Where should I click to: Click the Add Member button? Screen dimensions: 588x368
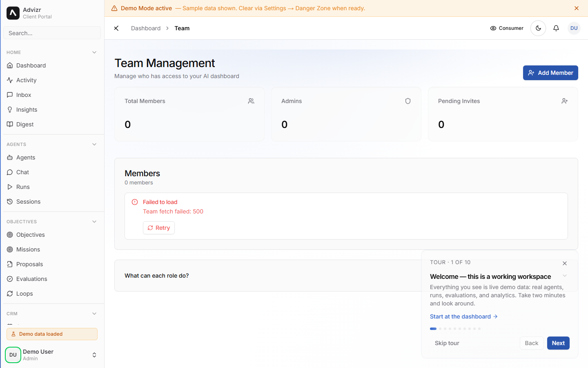[550, 73]
